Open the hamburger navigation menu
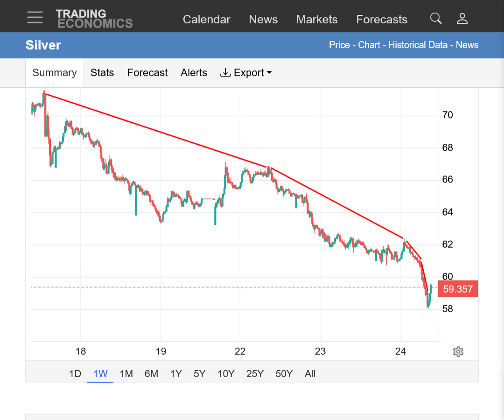 point(35,17)
